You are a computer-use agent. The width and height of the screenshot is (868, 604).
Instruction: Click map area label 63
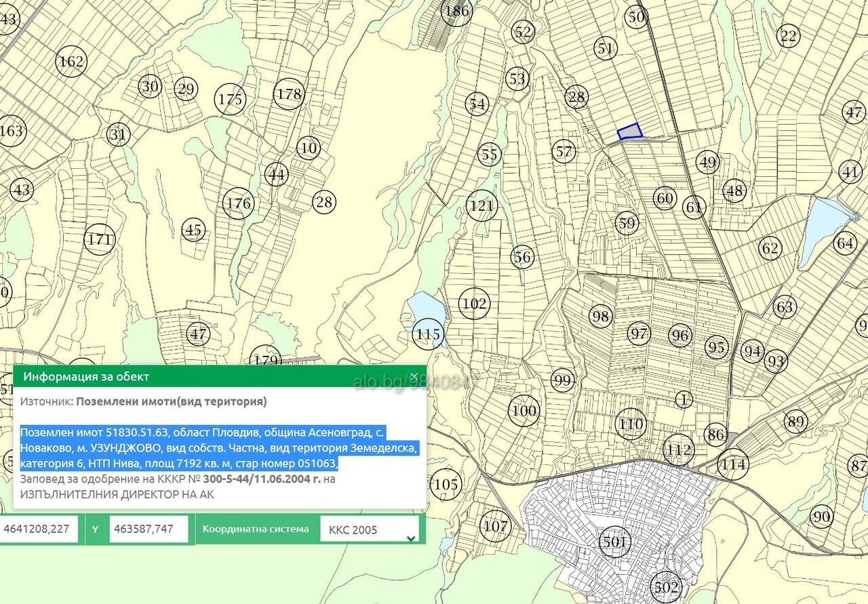click(x=785, y=308)
